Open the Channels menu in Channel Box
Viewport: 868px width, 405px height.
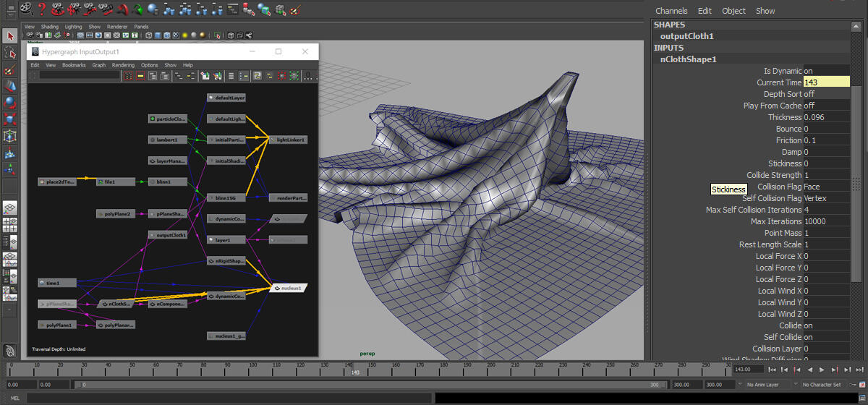coord(671,11)
